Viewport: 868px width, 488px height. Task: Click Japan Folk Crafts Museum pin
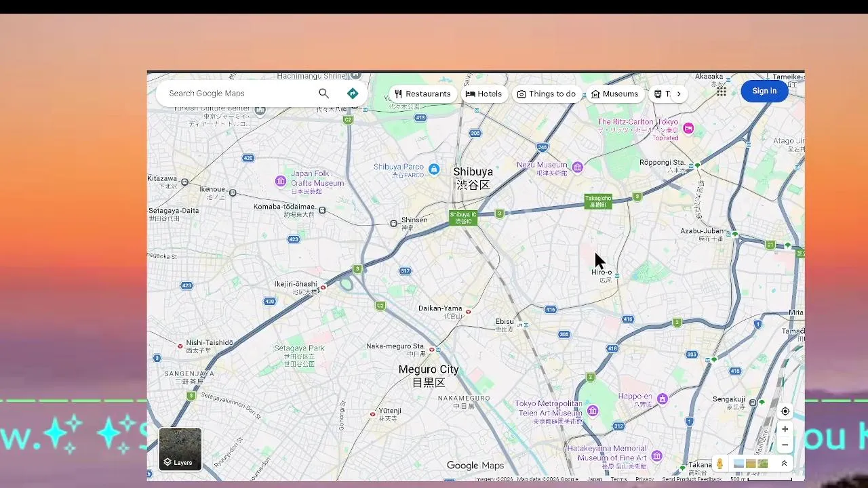[281, 180]
